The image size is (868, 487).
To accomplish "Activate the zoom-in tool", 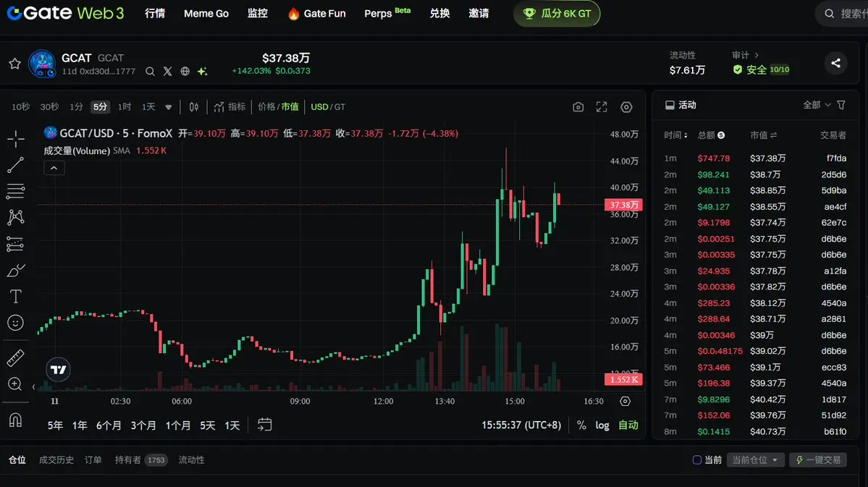I will [15, 384].
